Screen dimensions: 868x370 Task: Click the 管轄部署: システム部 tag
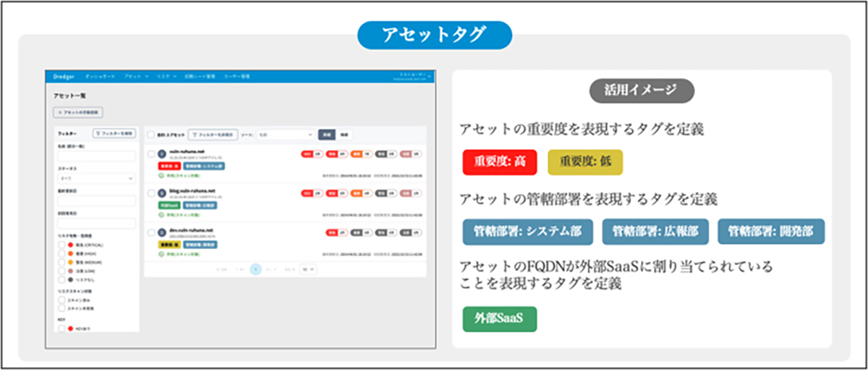[528, 232]
